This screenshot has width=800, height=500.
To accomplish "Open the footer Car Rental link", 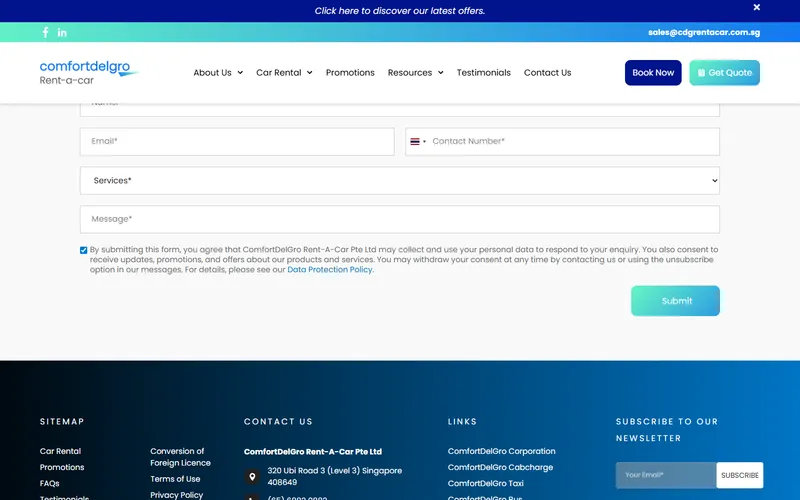I will 60,451.
